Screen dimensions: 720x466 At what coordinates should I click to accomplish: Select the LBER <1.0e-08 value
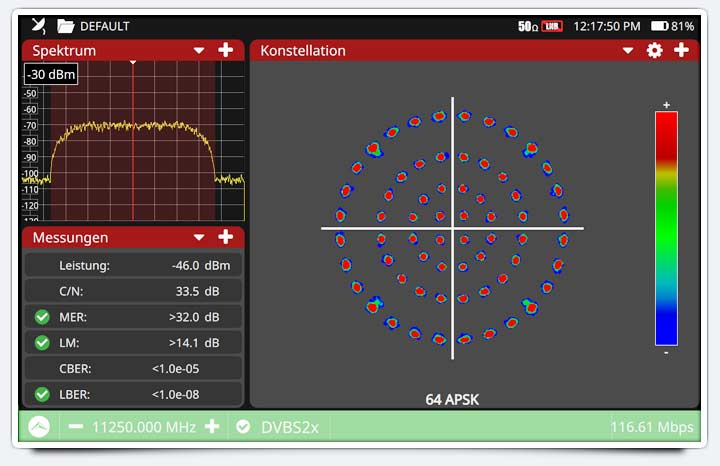pos(175,394)
